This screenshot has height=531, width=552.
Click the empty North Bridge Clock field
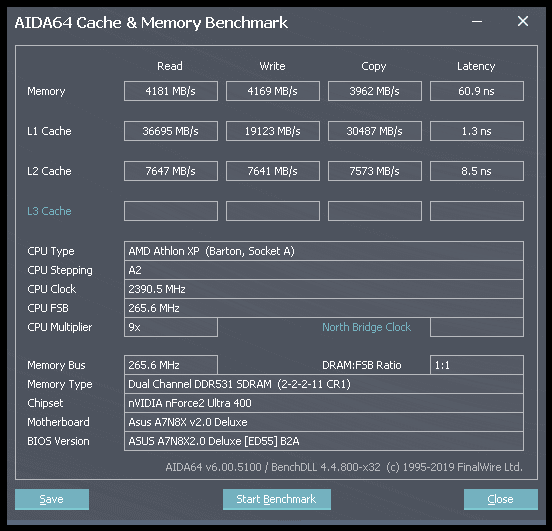pyautogui.click(x=477, y=327)
